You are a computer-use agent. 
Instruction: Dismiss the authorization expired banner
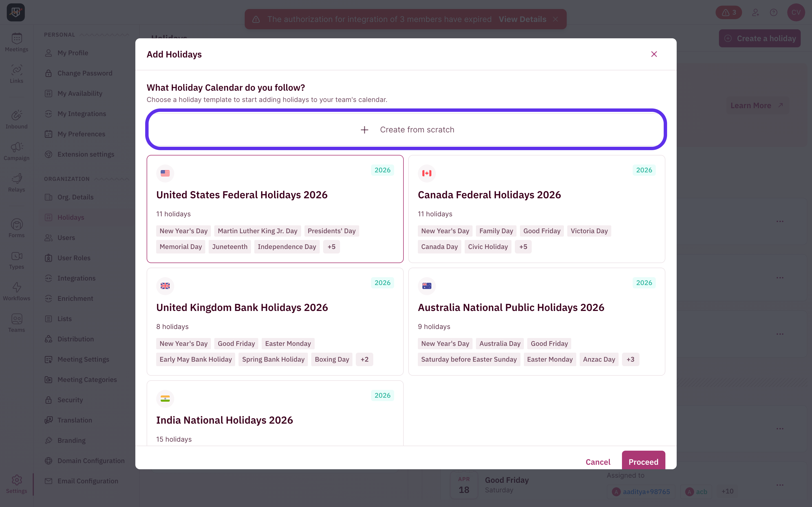[556, 19]
